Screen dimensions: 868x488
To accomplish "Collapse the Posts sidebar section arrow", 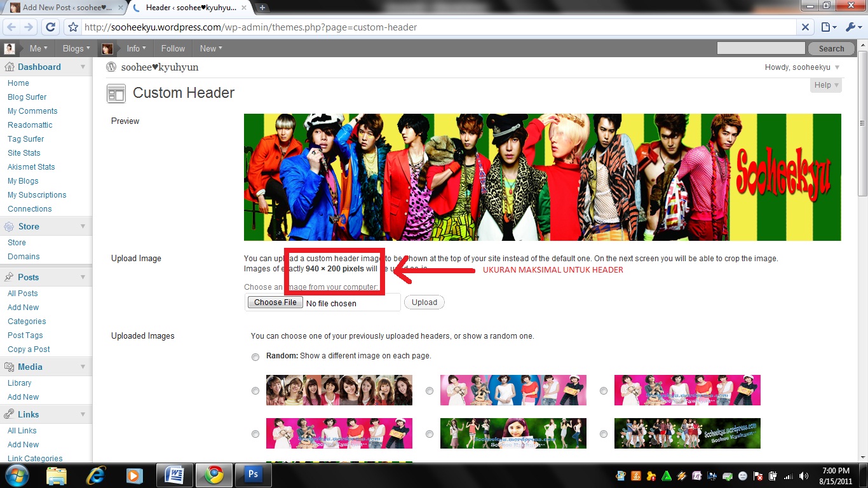I will point(83,277).
